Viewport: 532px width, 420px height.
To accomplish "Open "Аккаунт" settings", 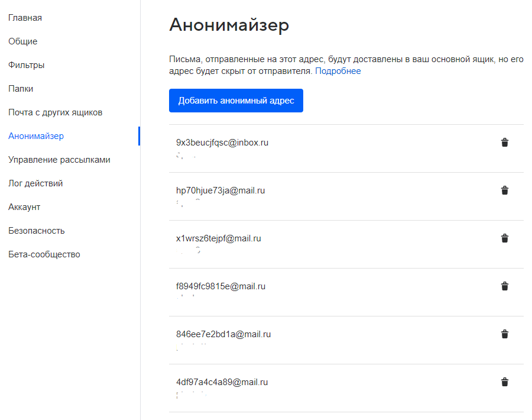I will pos(24,207).
